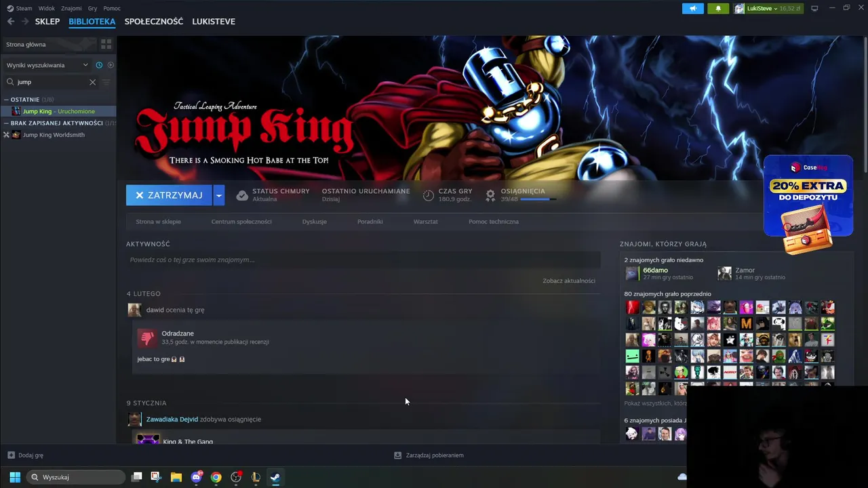Click the achievements progress bar

(x=538, y=199)
